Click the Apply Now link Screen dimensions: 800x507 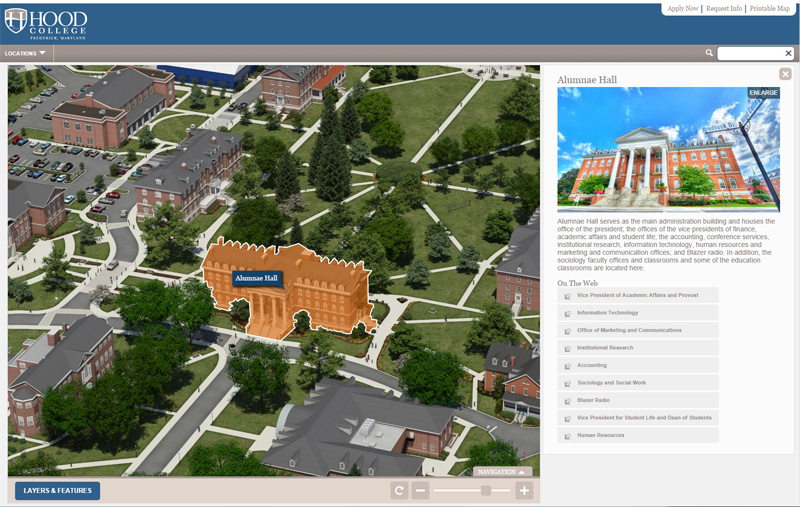tap(683, 8)
